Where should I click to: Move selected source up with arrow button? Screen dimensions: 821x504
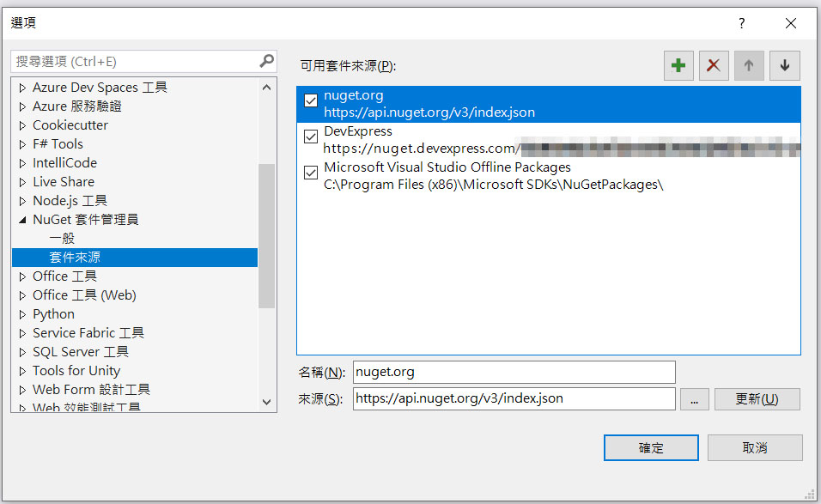click(749, 65)
